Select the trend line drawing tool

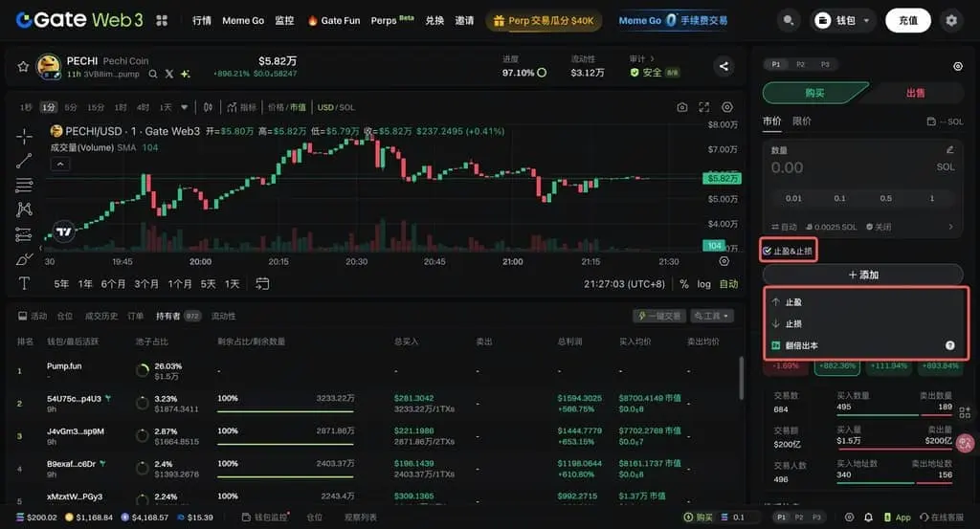pyautogui.click(x=24, y=161)
